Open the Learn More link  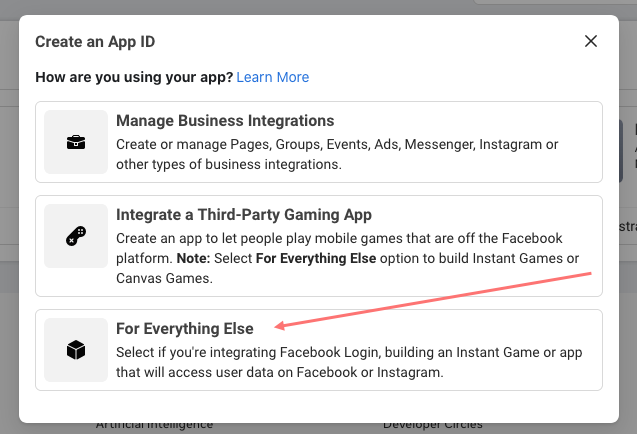click(273, 77)
